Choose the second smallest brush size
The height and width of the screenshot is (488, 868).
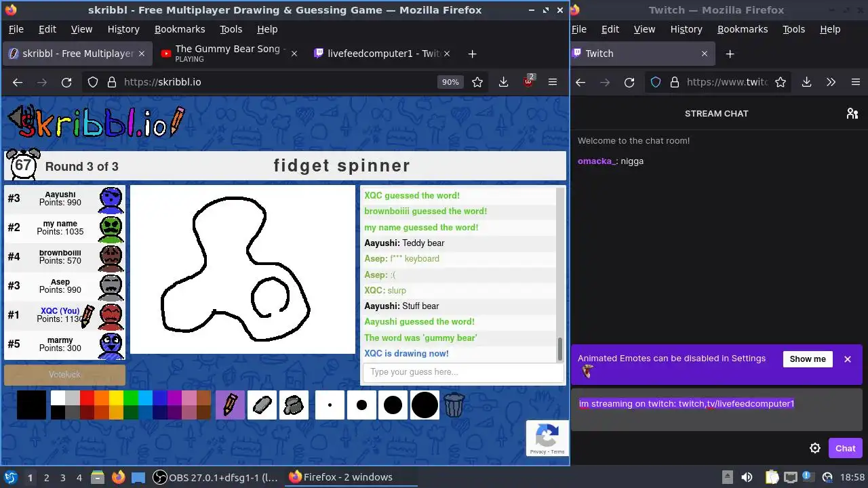click(x=361, y=405)
